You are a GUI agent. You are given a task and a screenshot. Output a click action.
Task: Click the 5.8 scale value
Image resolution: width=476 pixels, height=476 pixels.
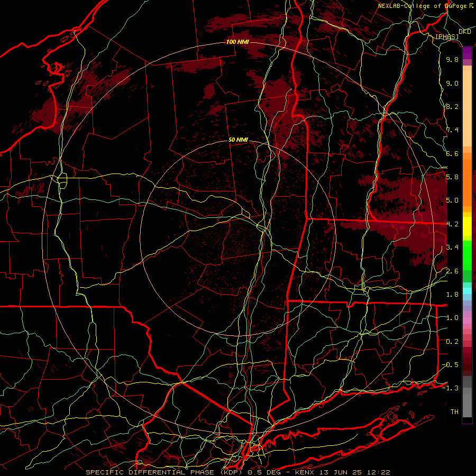click(x=452, y=177)
